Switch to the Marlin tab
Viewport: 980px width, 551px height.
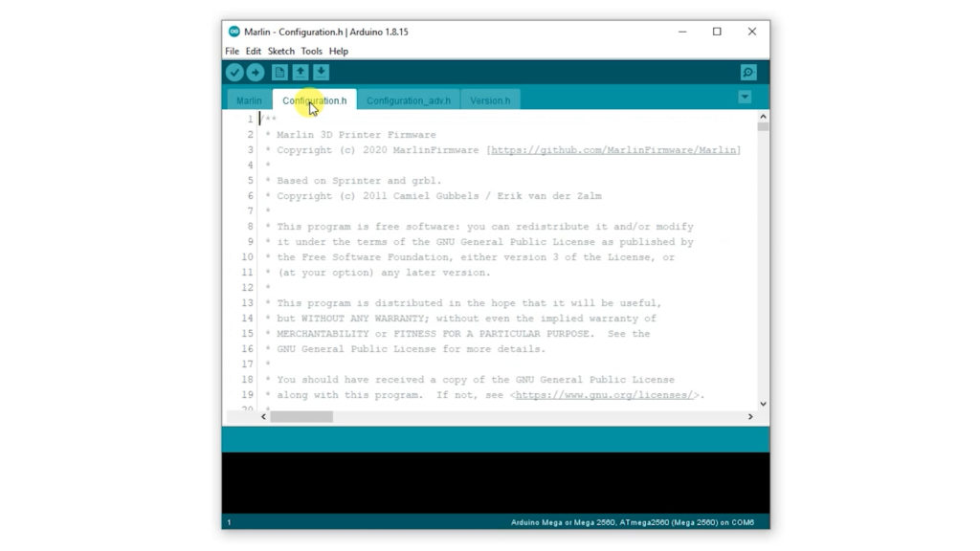[x=249, y=100]
